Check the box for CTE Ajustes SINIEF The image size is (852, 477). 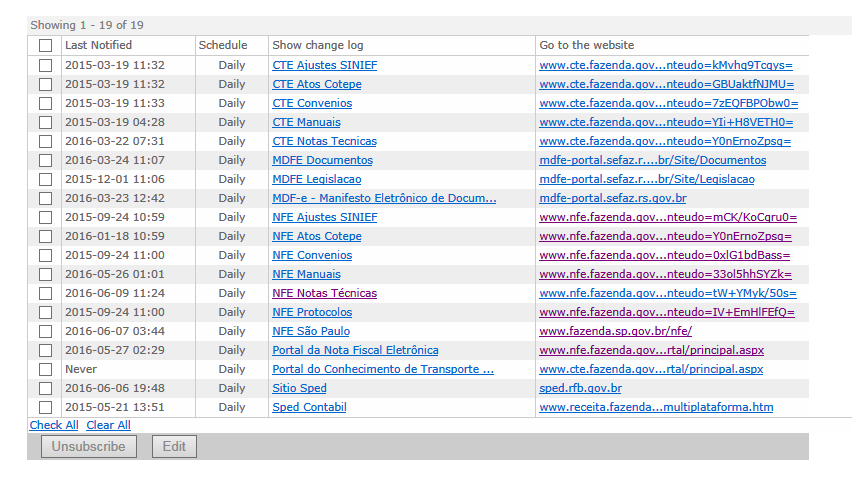(45, 65)
